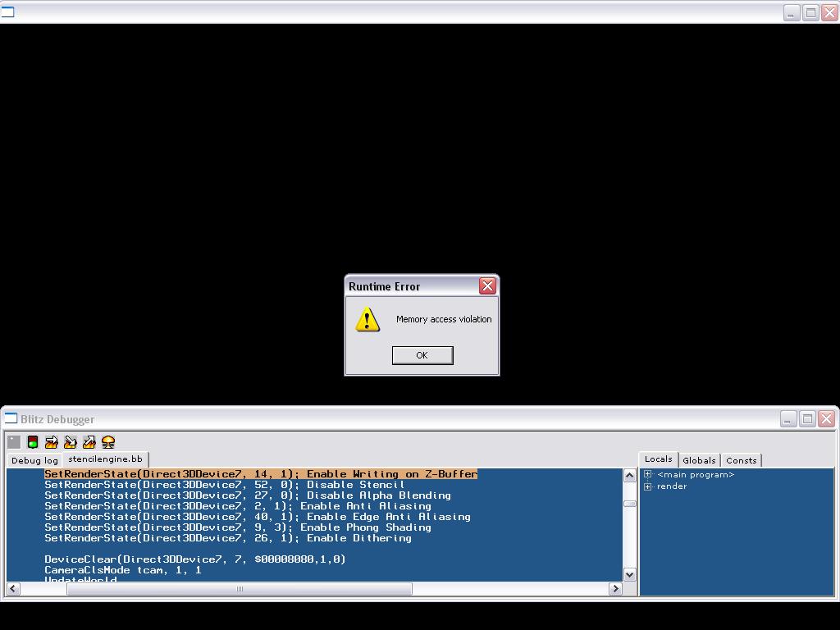This screenshot has width=840, height=630.
Task: Click the greyed-out Stop toolbar icon
Action: tap(14, 442)
